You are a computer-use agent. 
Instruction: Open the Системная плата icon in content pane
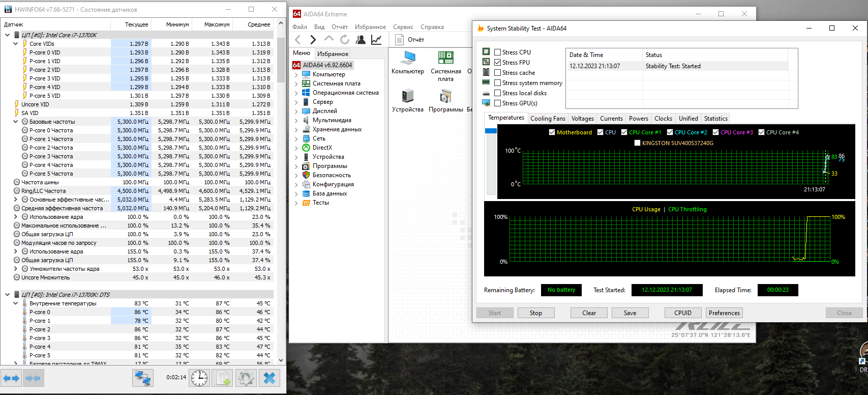(x=446, y=66)
